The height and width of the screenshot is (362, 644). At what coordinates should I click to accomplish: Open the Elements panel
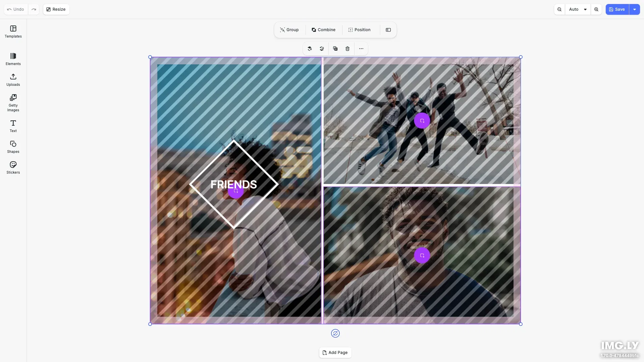13,59
